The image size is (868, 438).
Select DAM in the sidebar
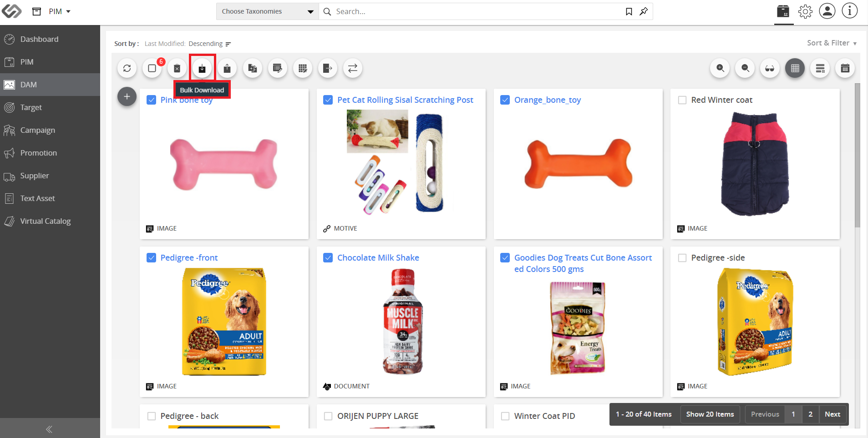click(50, 85)
